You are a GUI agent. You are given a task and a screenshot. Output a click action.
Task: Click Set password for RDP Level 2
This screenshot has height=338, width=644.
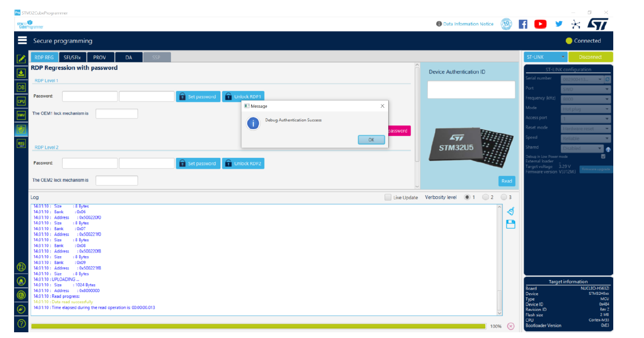[x=198, y=164]
